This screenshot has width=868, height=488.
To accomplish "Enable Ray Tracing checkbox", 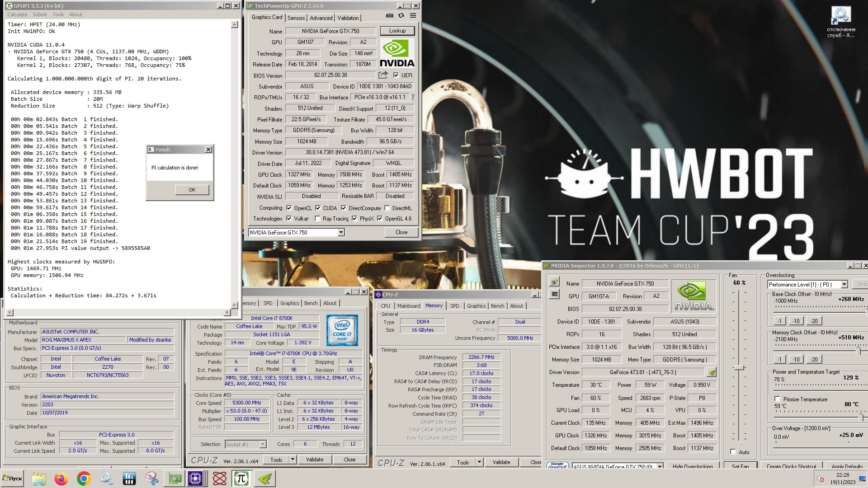I will 317,219.
